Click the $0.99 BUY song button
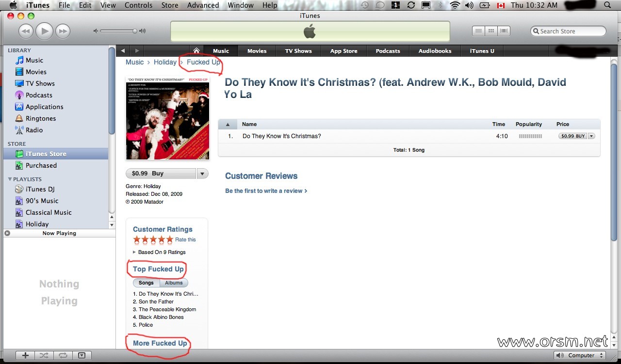The height and width of the screenshot is (364, 621). [573, 136]
